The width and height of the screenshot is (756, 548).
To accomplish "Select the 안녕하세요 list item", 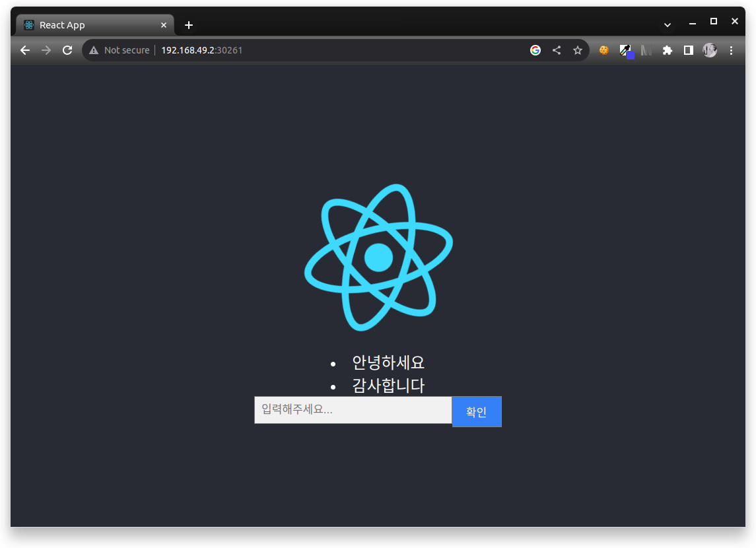I will pos(388,362).
